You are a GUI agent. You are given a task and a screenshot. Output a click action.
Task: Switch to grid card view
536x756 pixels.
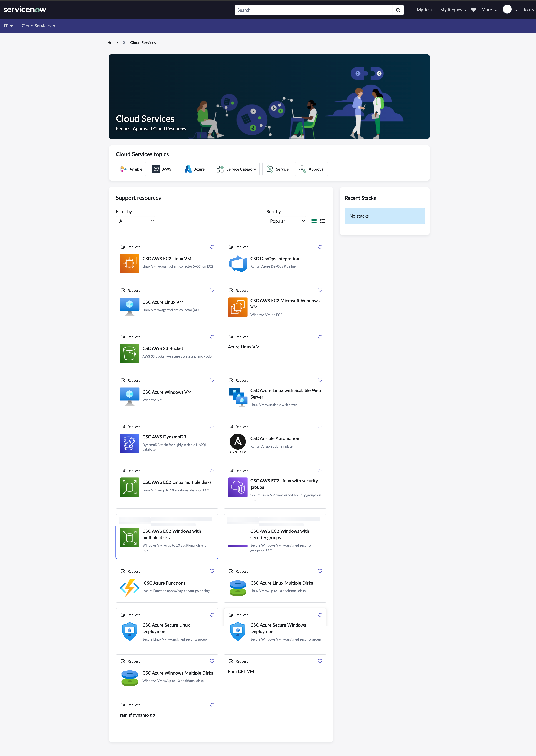point(314,221)
